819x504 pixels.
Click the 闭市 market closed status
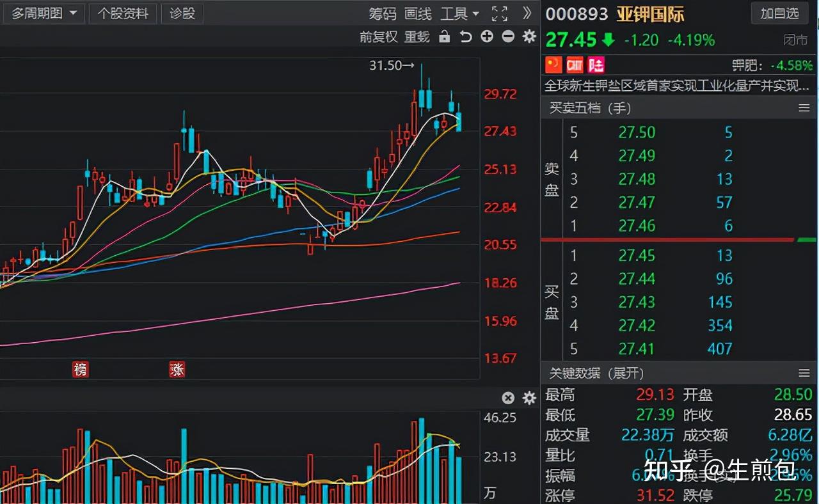point(795,40)
